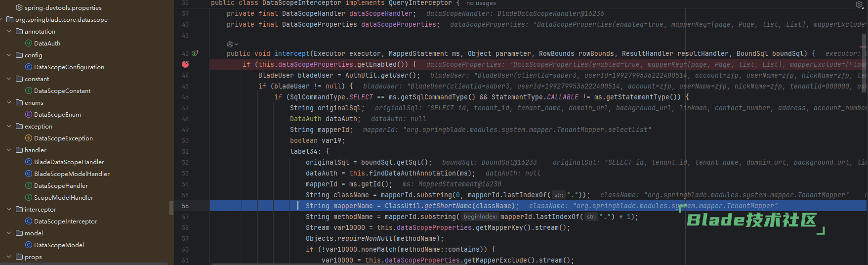Click the intercept method name in code
868x265 pixels.
(x=291, y=53)
